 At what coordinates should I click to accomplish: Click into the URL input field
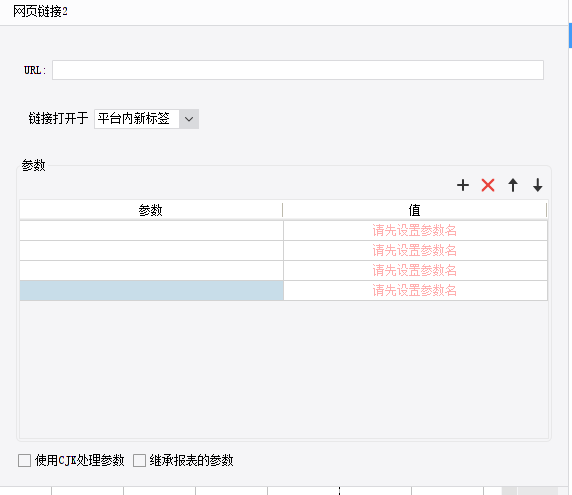click(298, 70)
